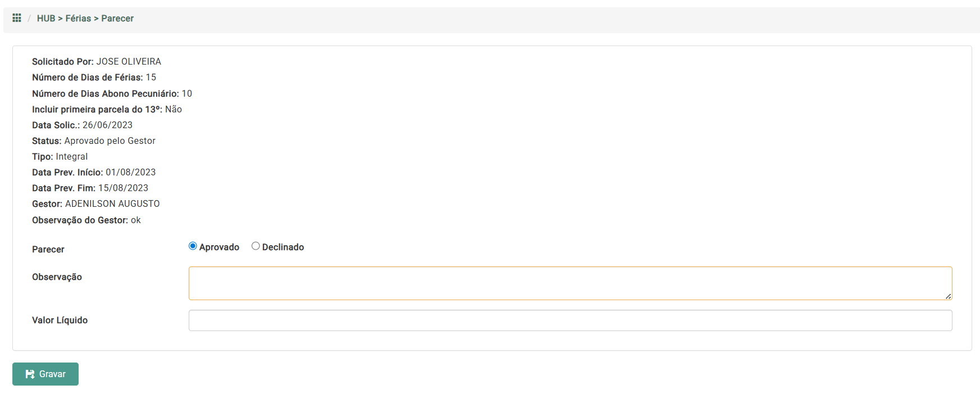Viewport: 980px width, 394px height.
Task: Click the Parecer field label
Action: click(48, 250)
